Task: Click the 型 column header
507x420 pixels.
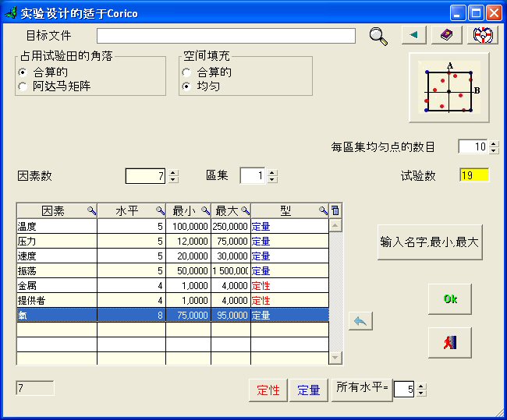Action: [x=289, y=211]
